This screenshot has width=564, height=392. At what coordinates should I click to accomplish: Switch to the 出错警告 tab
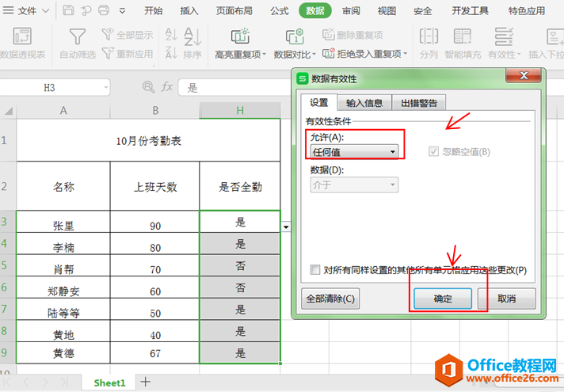point(419,103)
